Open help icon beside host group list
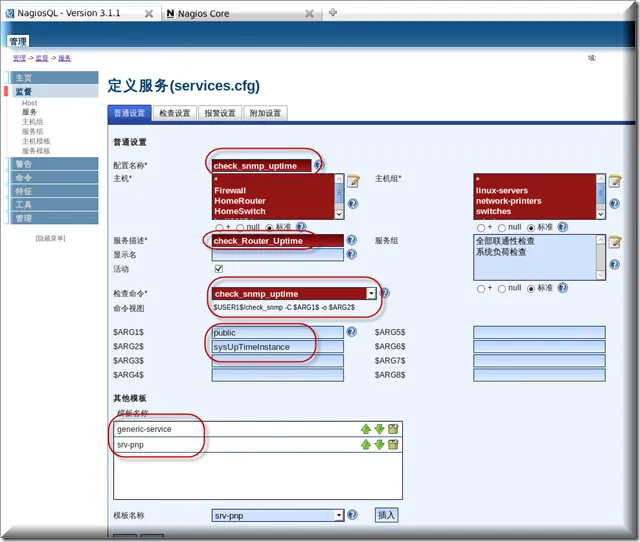Screen dimensions: 640x542 [614, 203]
